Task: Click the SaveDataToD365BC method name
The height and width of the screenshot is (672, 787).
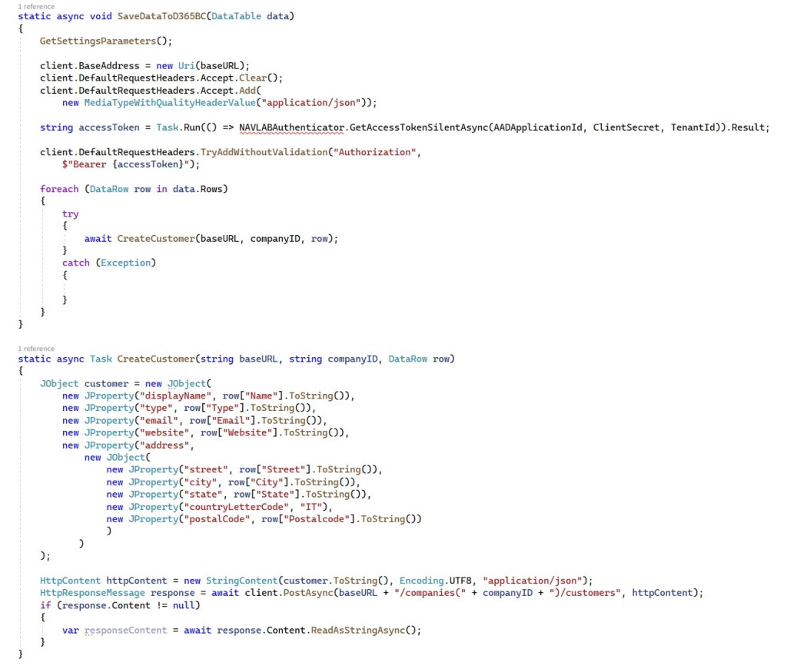Action: pyautogui.click(x=161, y=16)
